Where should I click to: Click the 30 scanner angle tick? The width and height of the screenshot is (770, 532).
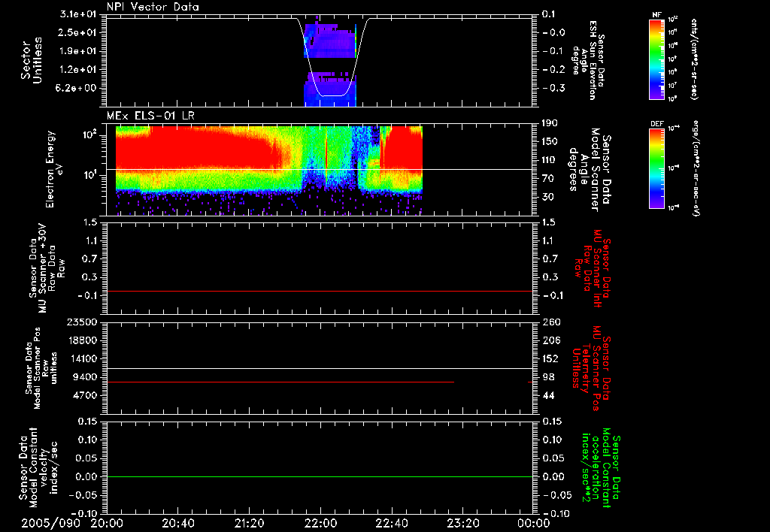[548, 198]
